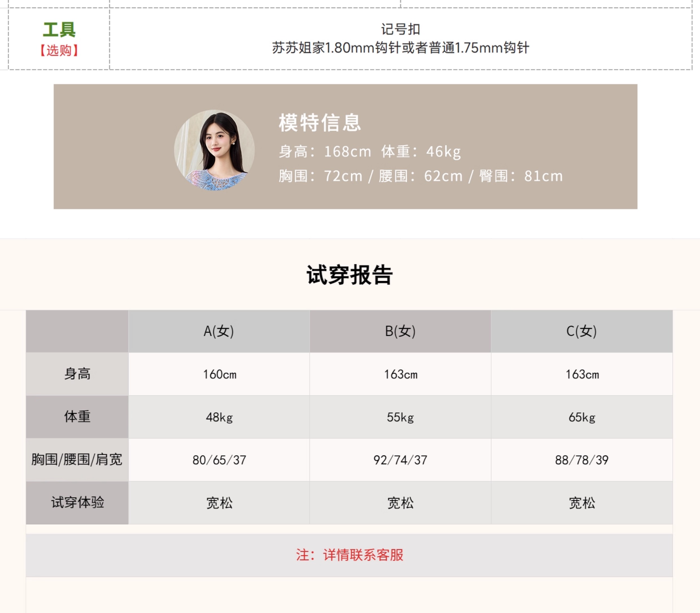Click the red 注：详情联系客服 note

[349, 555]
